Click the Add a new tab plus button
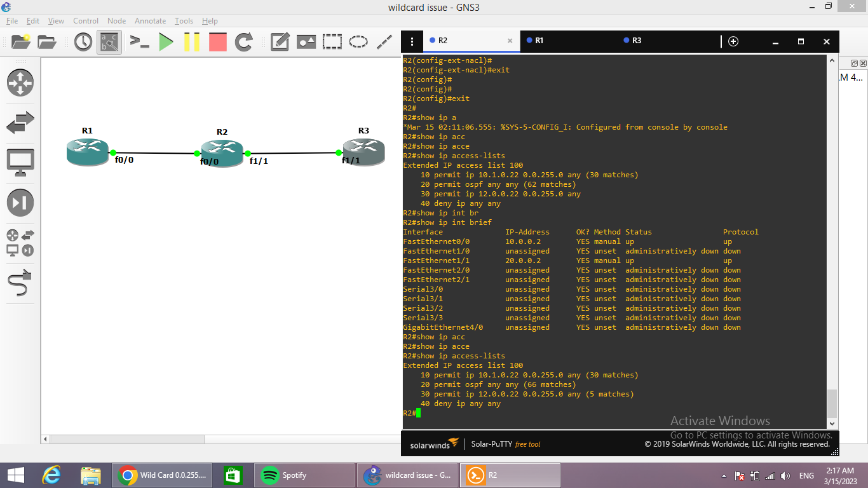868x488 pixels. point(733,41)
